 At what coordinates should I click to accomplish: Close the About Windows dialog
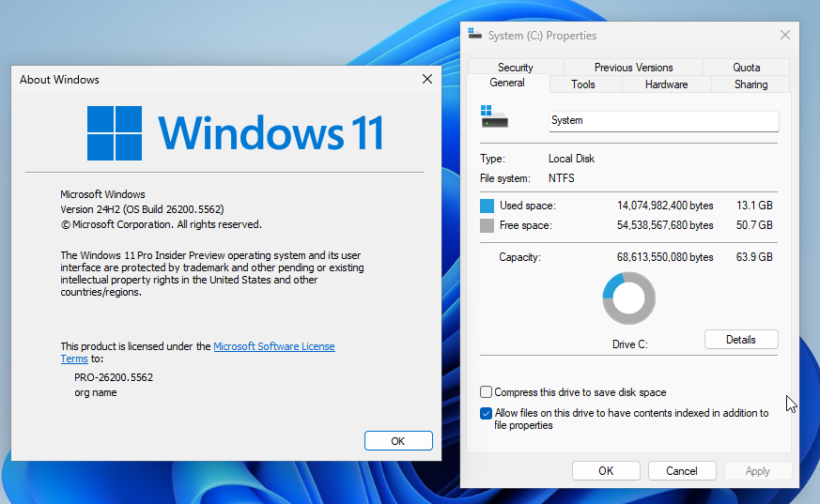427,79
